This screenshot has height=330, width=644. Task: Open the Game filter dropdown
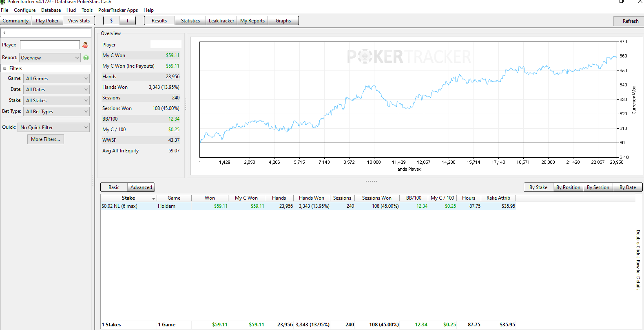(57, 79)
